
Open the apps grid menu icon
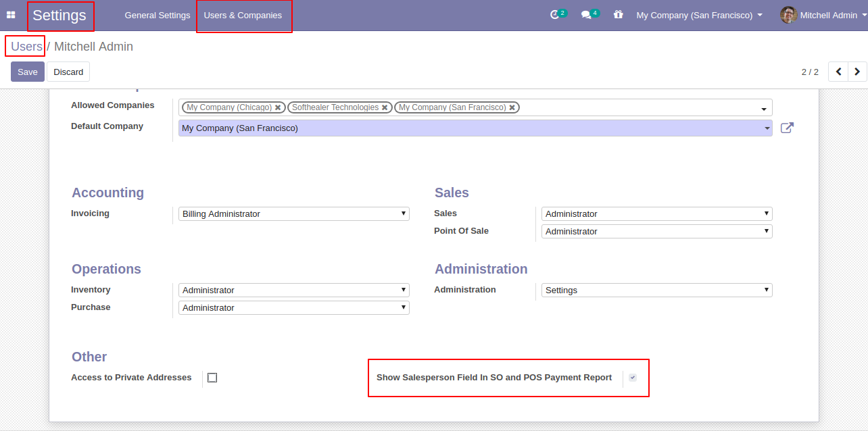(11, 15)
